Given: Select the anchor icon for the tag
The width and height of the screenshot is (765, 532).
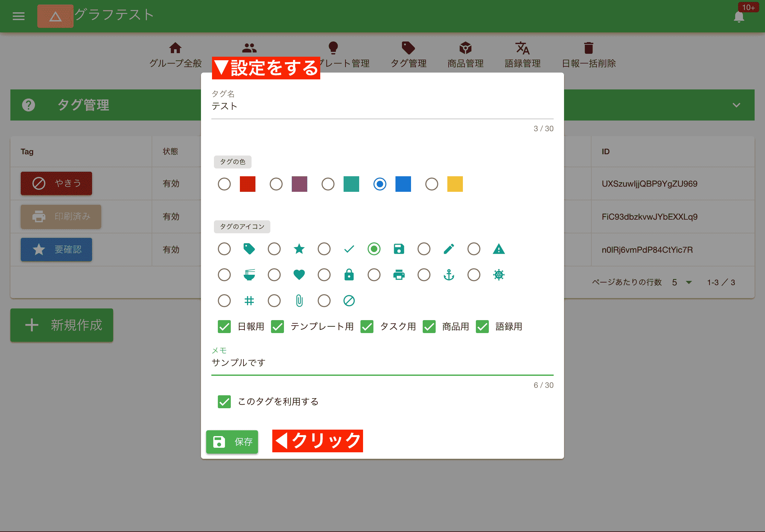Looking at the screenshot, I should click(449, 275).
